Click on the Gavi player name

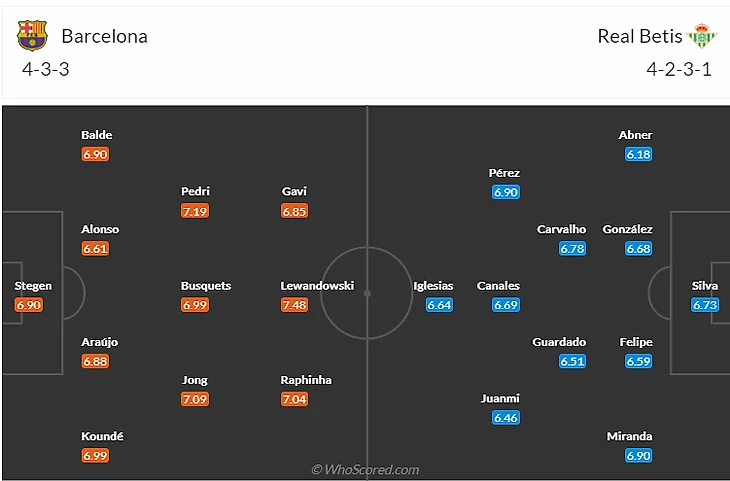(x=294, y=191)
